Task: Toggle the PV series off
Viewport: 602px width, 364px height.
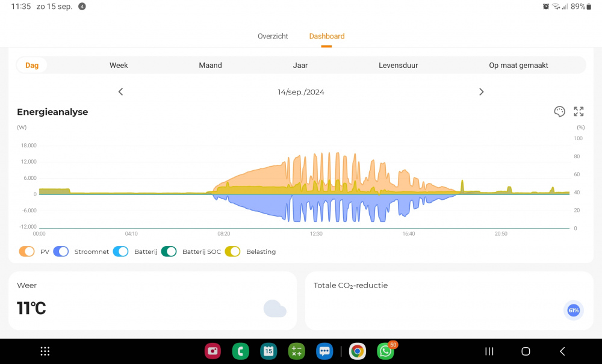Action: 27,251
